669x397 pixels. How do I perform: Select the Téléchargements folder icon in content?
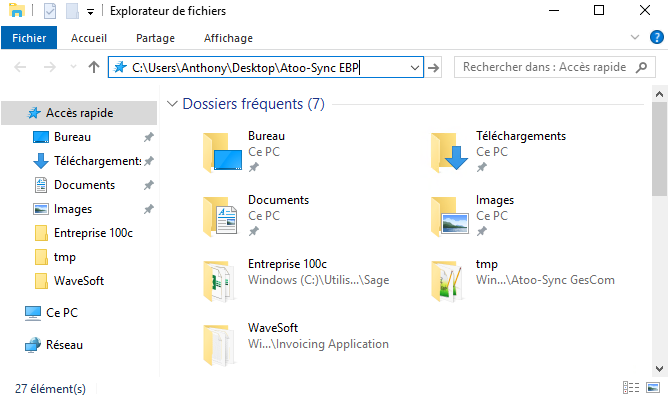(449, 152)
